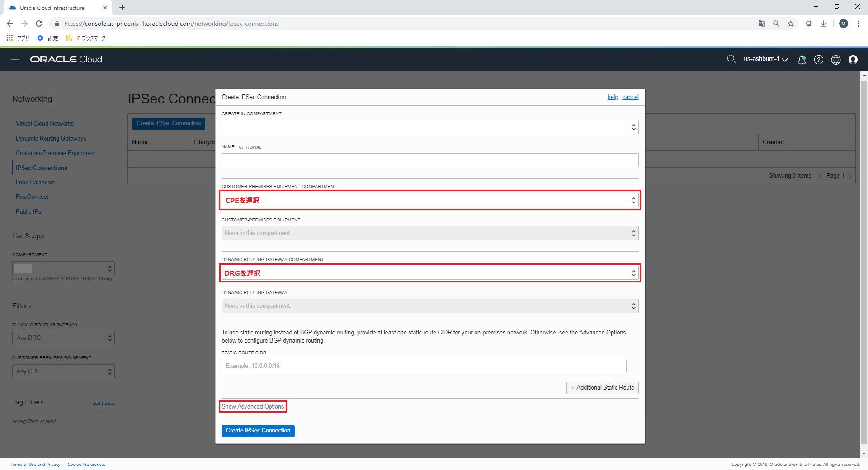This screenshot has width=868, height=470.
Task: Reload the page
Action: (39, 23)
